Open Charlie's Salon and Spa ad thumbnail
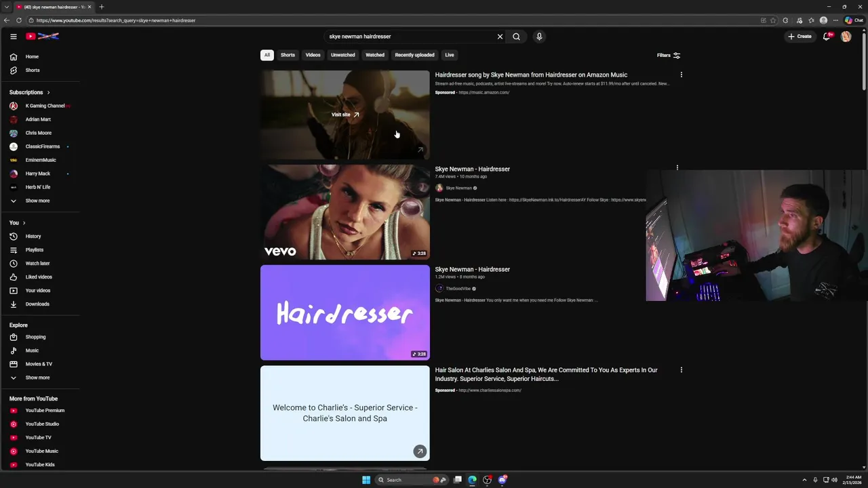 click(x=345, y=413)
